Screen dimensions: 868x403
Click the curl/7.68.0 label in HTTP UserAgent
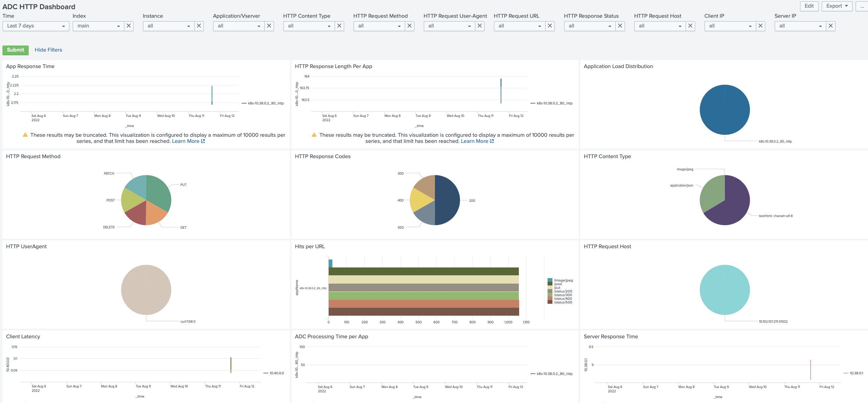pos(188,321)
